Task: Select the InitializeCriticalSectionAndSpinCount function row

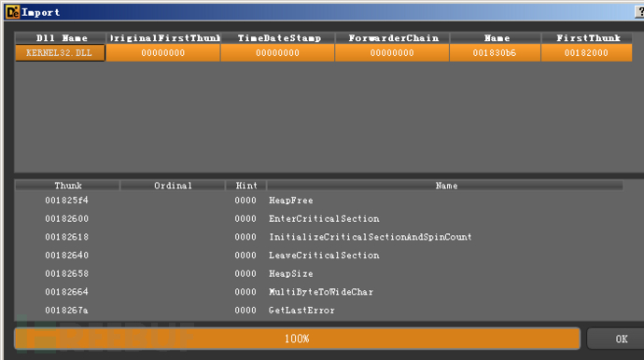Action: tap(319, 237)
